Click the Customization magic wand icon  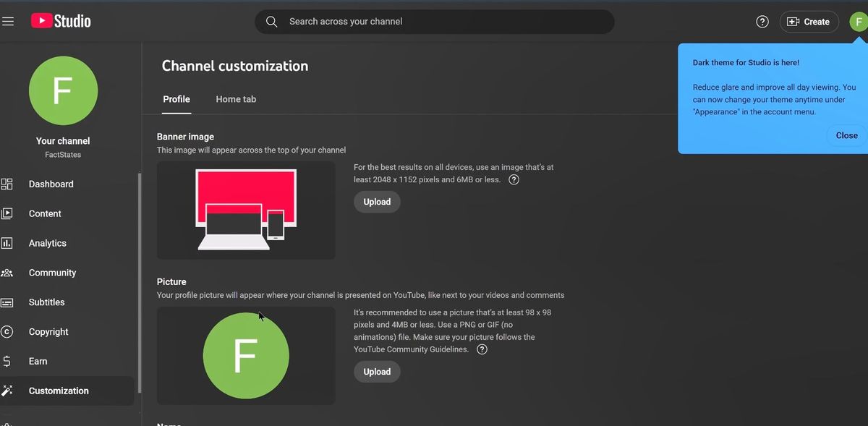pyautogui.click(x=7, y=391)
